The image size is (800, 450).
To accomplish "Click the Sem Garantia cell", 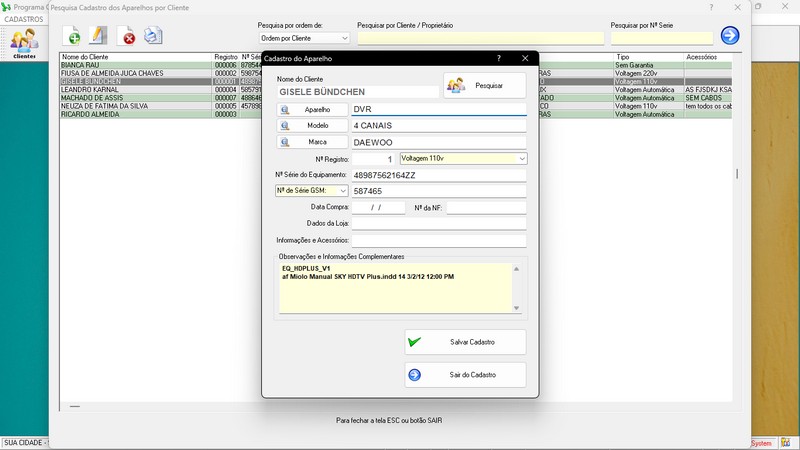I will coord(648,65).
